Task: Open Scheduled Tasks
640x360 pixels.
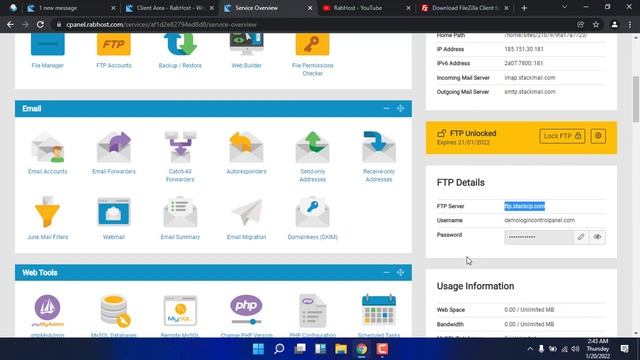Action: pos(378,316)
